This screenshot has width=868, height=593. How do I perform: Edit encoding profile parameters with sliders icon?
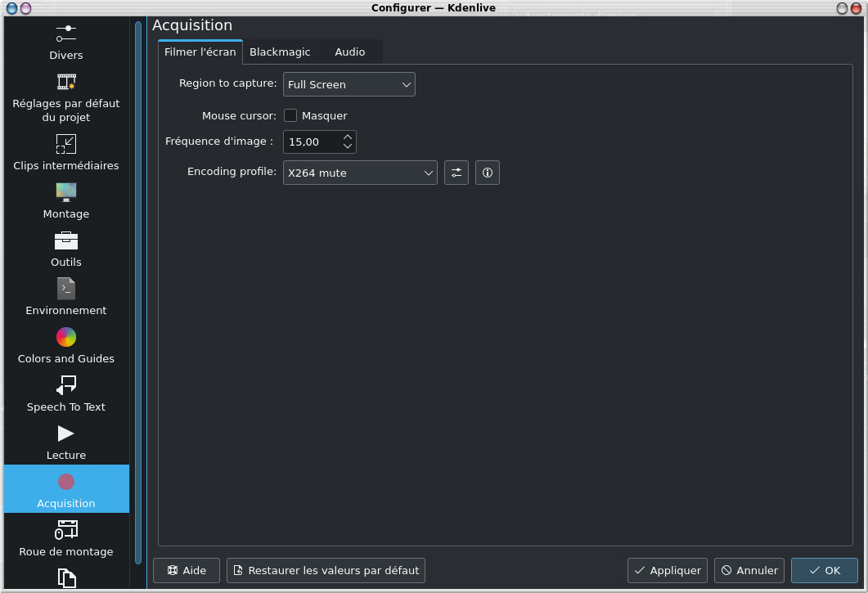(x=456, y=173)
